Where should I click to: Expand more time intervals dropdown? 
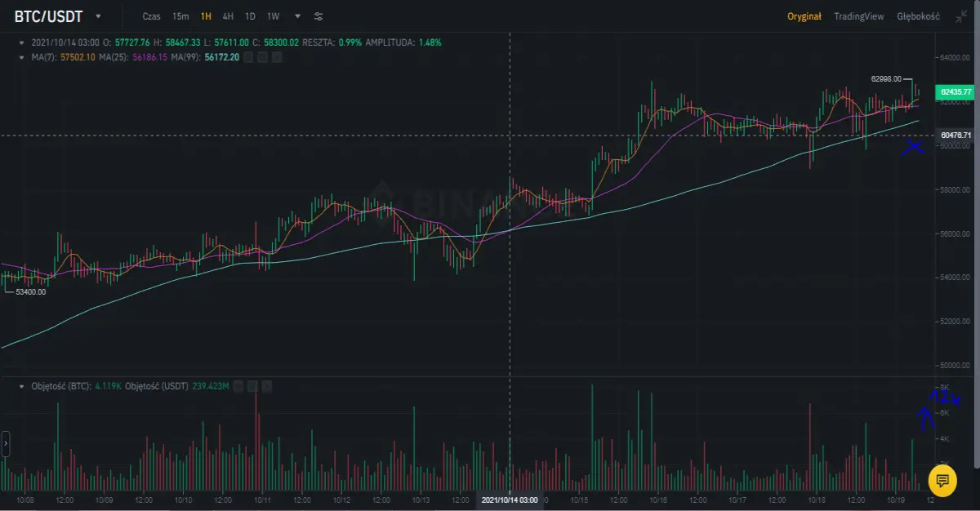pos(297,16)
